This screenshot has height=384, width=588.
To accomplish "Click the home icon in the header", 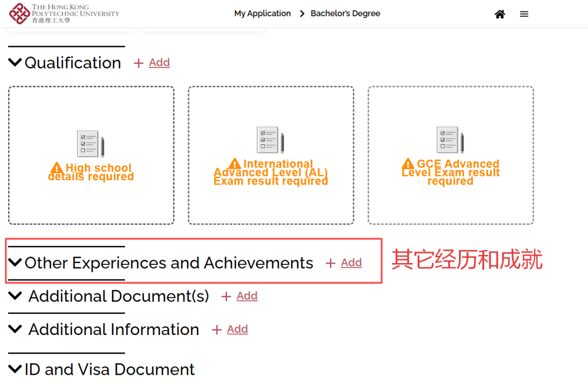I will [x=500, y=14].
